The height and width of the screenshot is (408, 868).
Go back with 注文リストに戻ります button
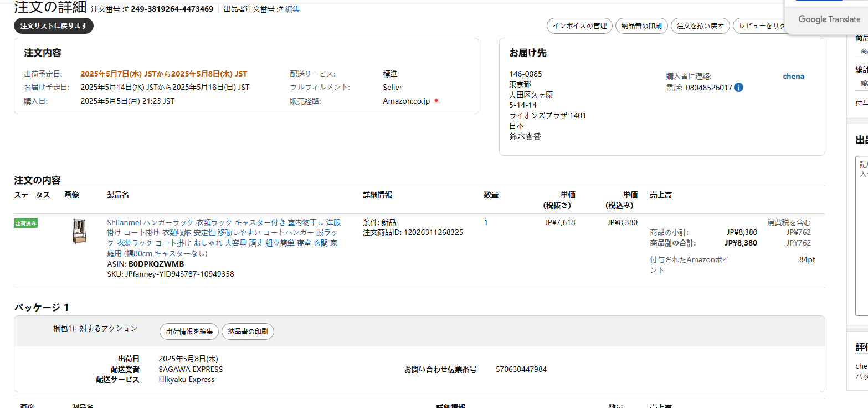pos(54,26)
